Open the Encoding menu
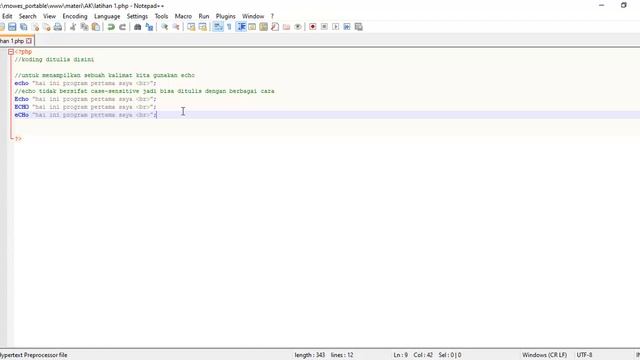 coord(75,16)
